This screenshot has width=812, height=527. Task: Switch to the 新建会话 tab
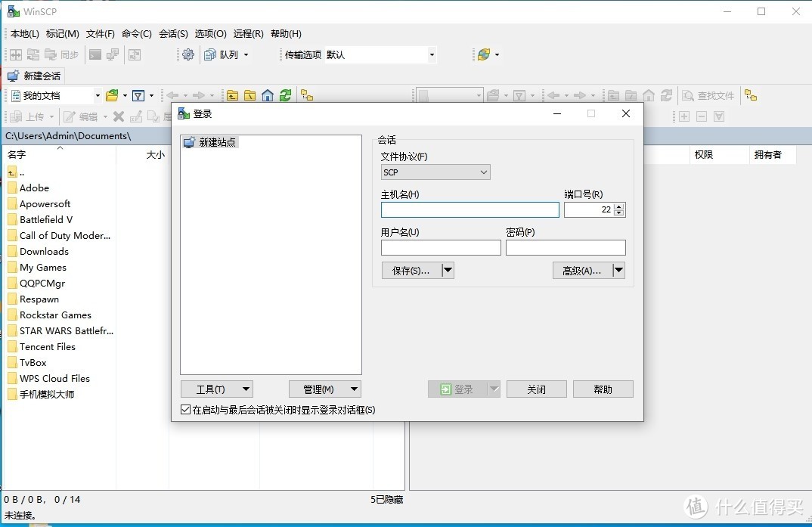click(x=34, y=76)
